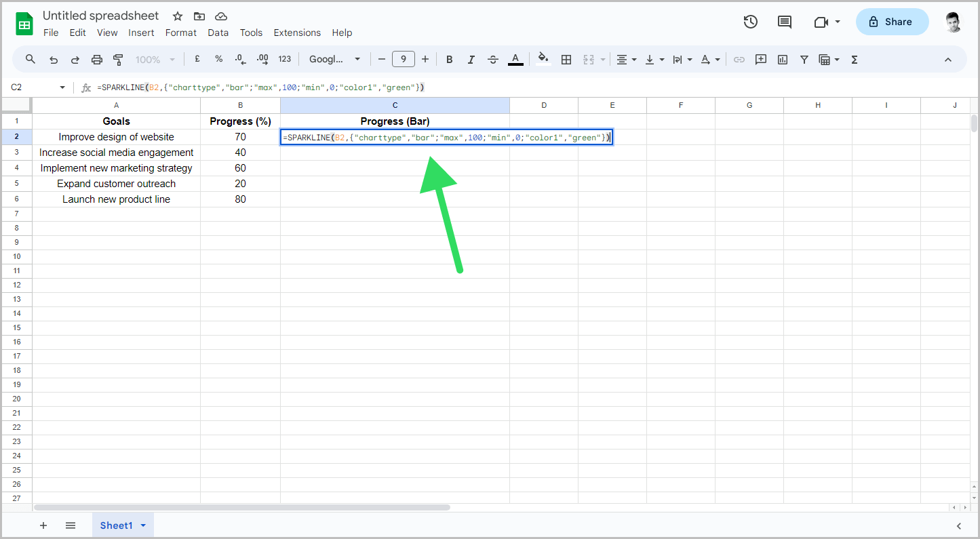Create a filter on the data
The image size is (980, 539).
click(804, 59)
